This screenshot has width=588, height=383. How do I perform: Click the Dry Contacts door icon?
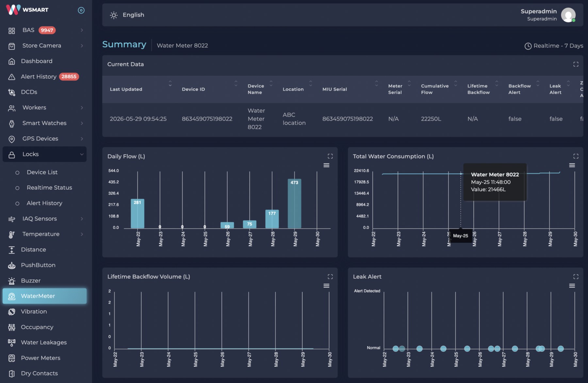pos(12,374)
